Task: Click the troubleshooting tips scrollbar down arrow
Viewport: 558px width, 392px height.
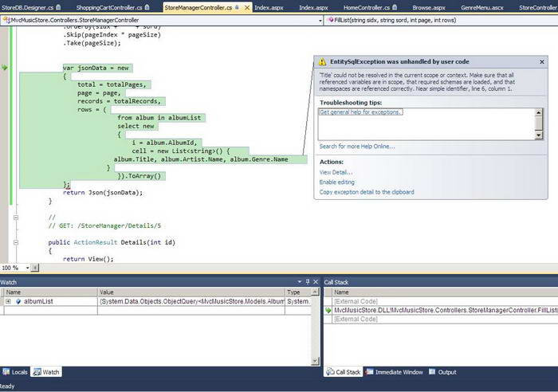Action: tap(539, 135)
